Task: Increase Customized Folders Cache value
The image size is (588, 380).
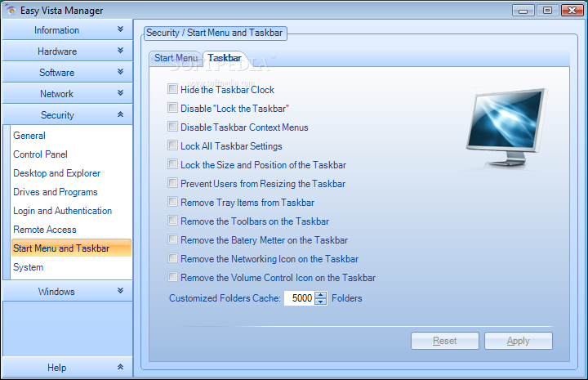Action: tap(321, 295)
